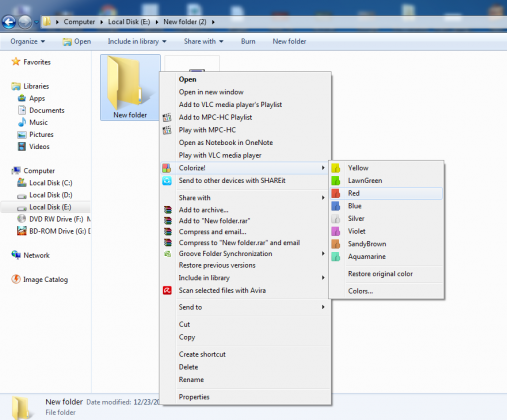
Task: Click the Colorize! rainbow icon in context menu
Action: pyautogui.click(x=167, y=168)
